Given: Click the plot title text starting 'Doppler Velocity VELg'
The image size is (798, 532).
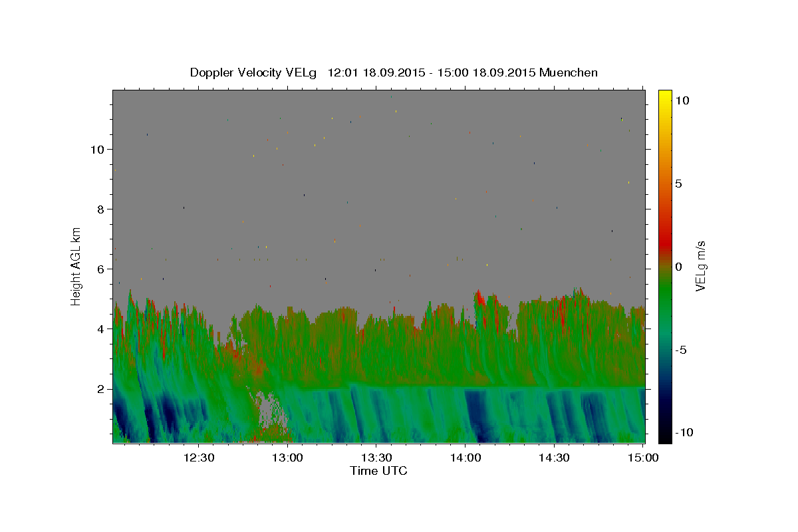Looking at the screenshot, I should pos(394,72).
